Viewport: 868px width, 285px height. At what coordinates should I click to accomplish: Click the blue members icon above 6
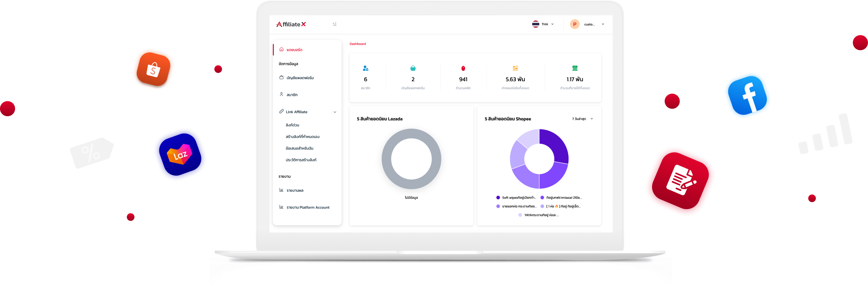coord(365,68)
